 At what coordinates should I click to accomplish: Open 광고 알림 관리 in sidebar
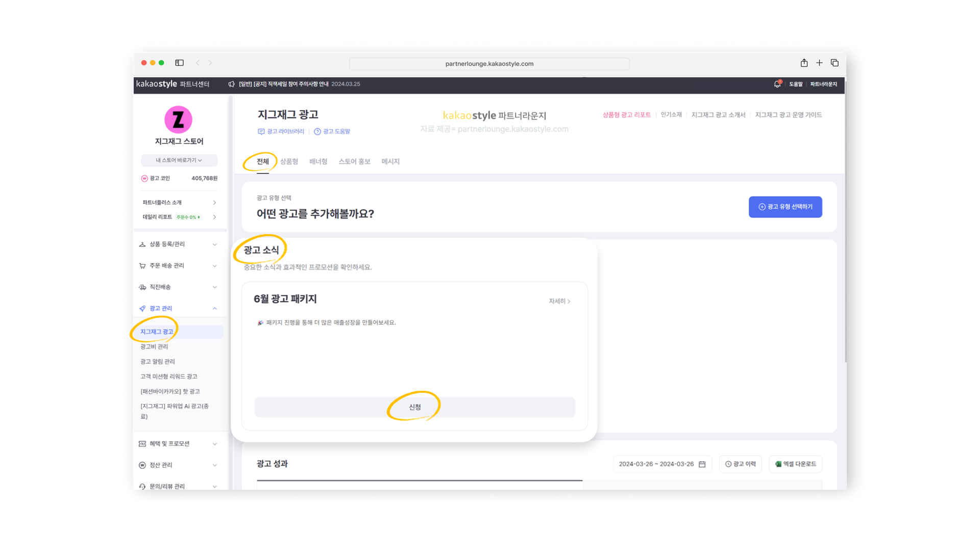click(158, 362)
